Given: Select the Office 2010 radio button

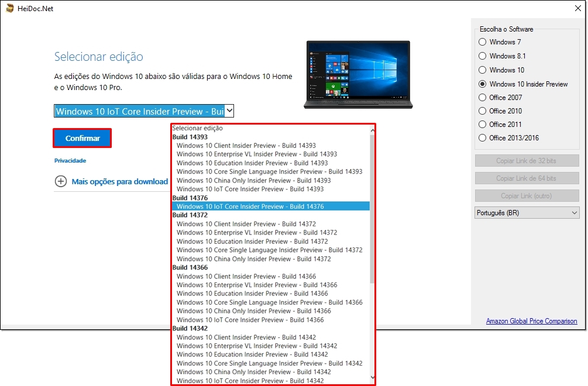Looking at the screenshot, I should point(483,111).
